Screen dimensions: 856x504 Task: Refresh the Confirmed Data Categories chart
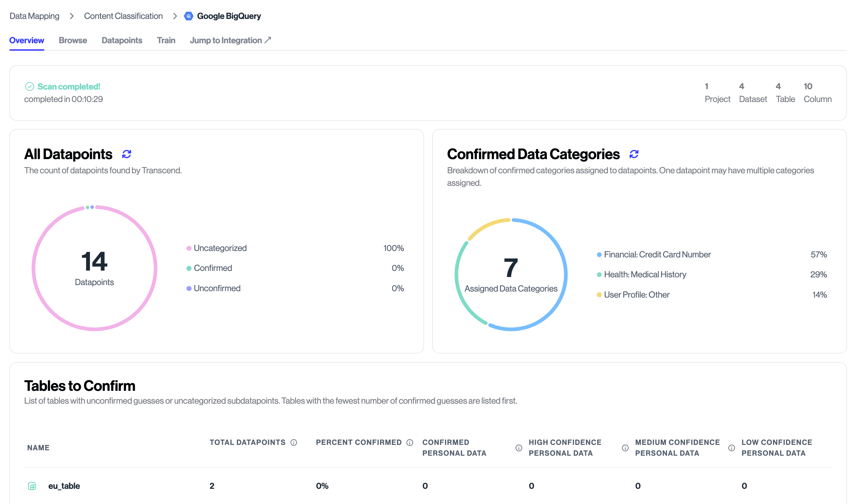(633, 154)
